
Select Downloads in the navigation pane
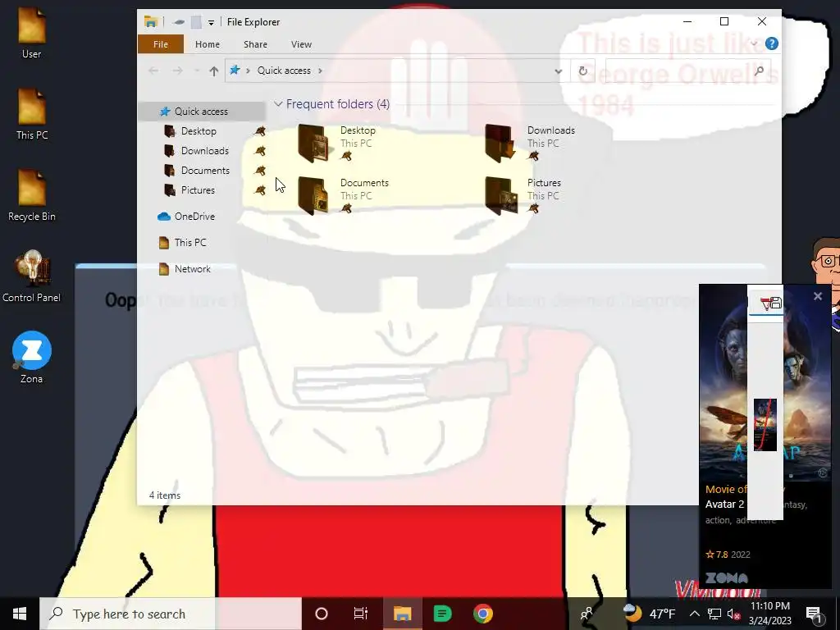tap(204, 151)
